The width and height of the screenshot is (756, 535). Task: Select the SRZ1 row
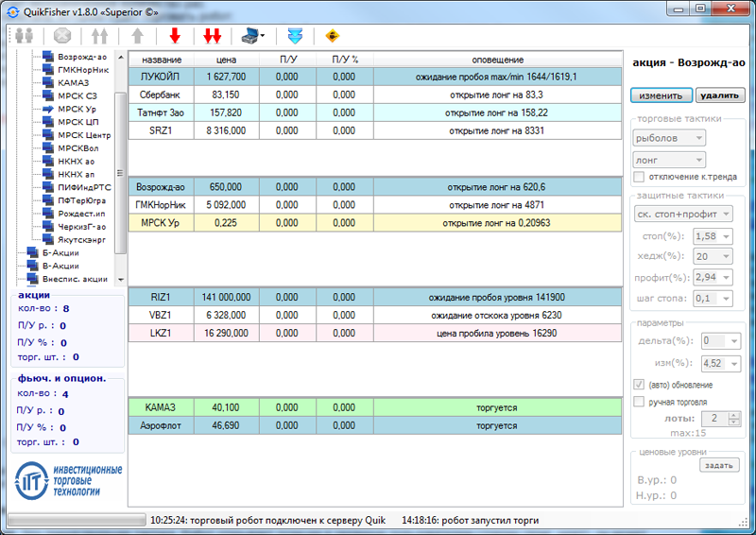click(375, 130)
